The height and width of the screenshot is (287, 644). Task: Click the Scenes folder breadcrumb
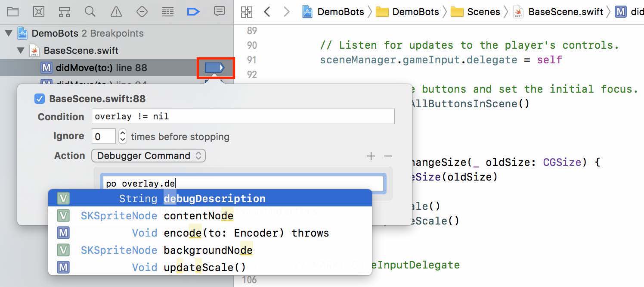click(475, 12)
